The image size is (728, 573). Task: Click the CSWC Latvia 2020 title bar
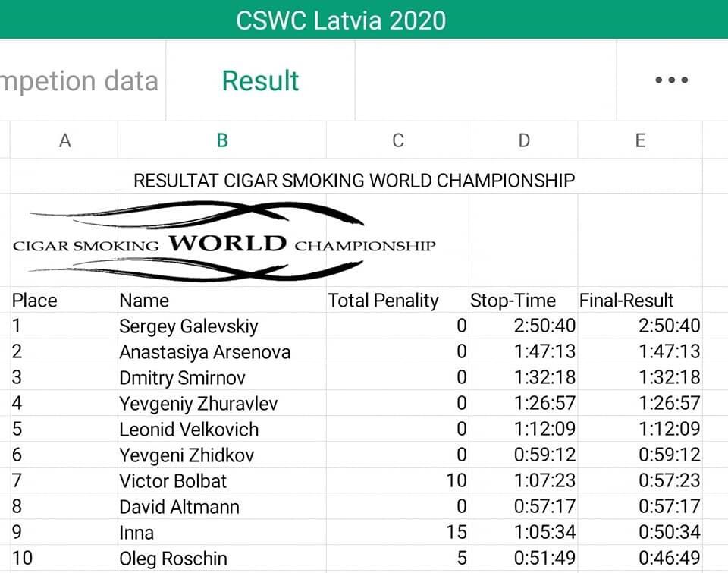364,20
